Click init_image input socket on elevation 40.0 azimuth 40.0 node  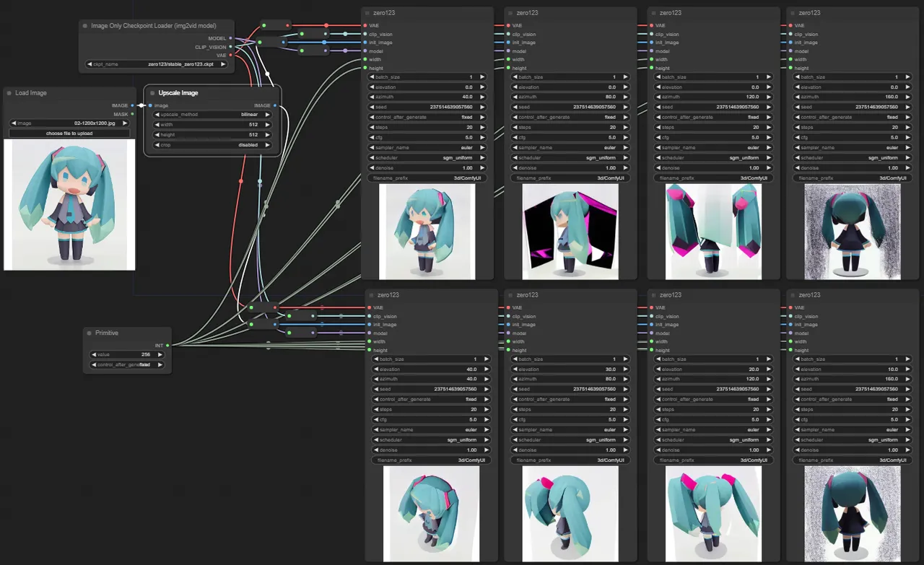click(x=371, y=325)
